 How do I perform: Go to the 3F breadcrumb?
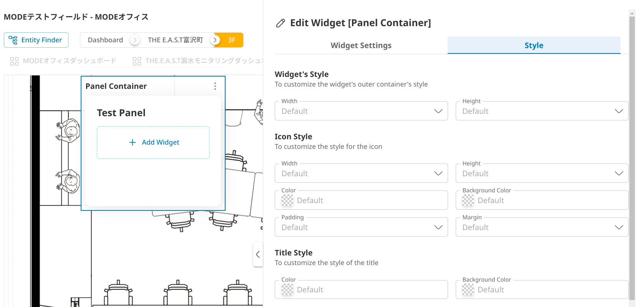click(x=232, y=40)
